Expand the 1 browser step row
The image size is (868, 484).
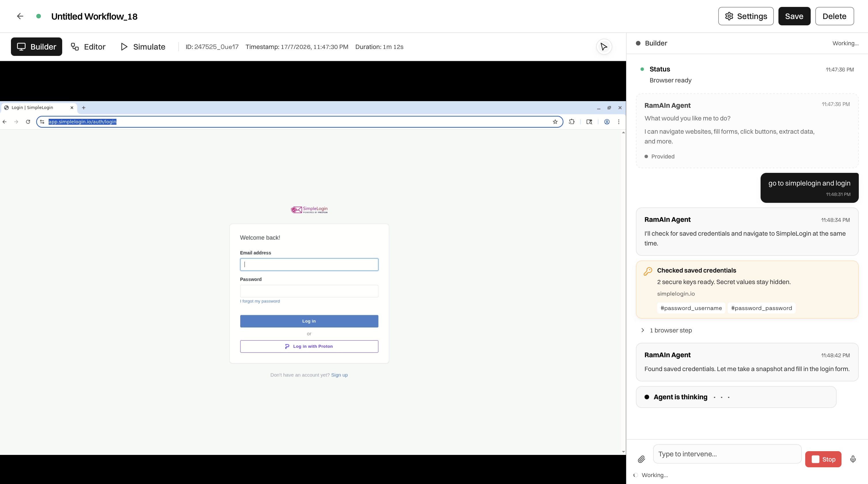(666, 330)
